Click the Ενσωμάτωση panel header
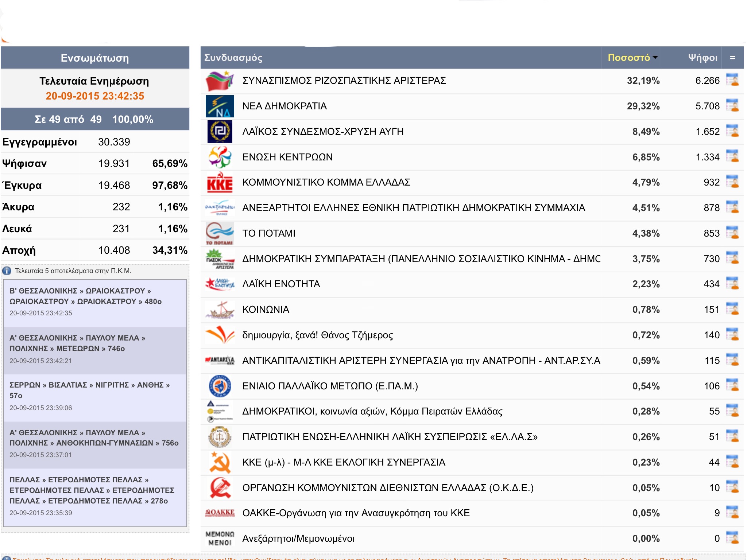Image resolution: width=747 pixels, height=560 pixels. (95, 58)
